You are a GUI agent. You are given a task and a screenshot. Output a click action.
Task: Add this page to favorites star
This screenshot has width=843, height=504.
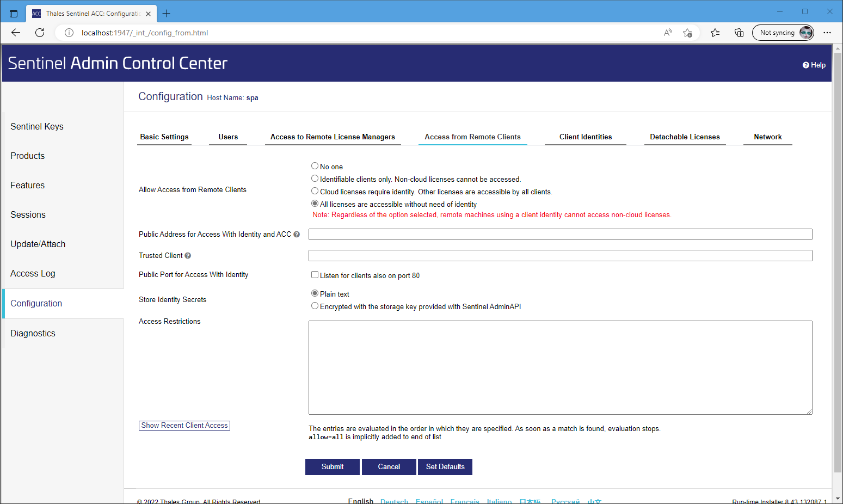[687, 33]
